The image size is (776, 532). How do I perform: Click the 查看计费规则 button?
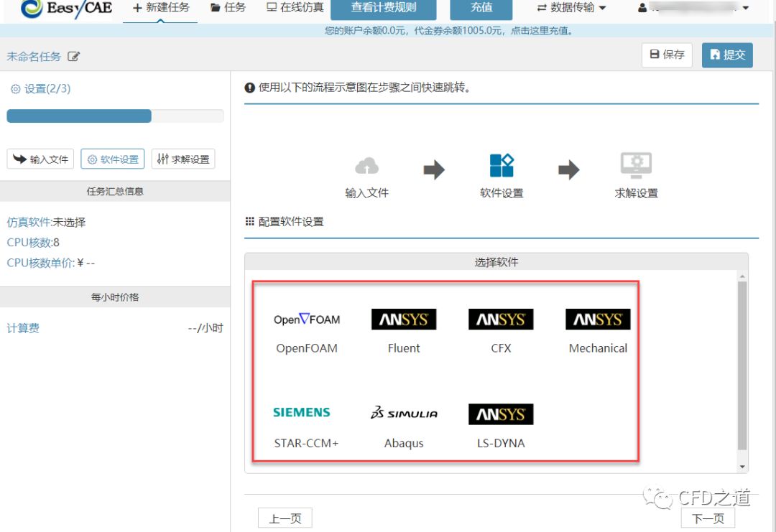pyautogui.click(x=384, y=8)
